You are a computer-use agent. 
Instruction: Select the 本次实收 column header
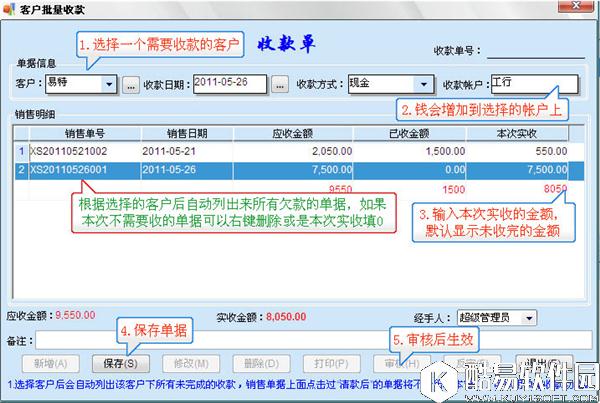coord(517,134)
